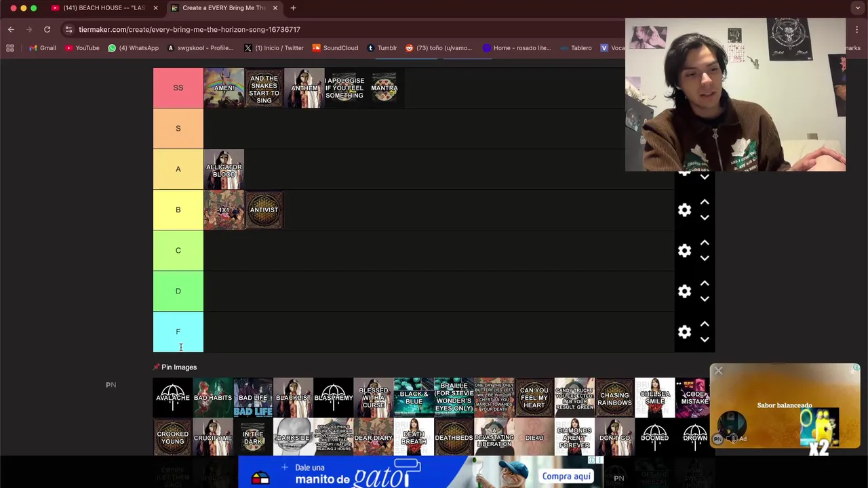
Task: View site information icon in address bar
Action: pos(68,29)
